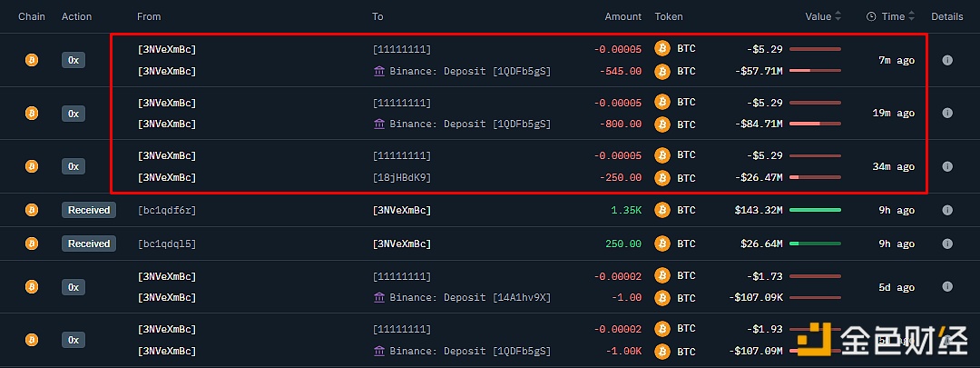The height and width of the screenshot is (368, 980).
Task: Click Bitcoin chain icon in 19m ago row
Action: pyautogui.click(x=31, y=114)
